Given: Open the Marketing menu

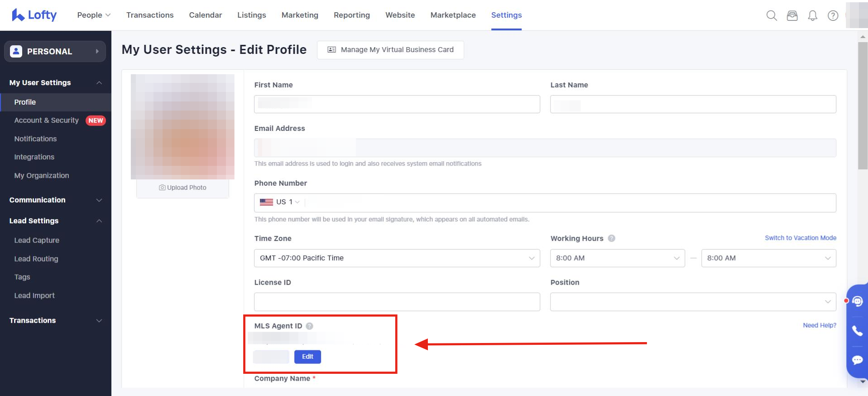Looking at the screenshot, I should (x=300, y=15).
